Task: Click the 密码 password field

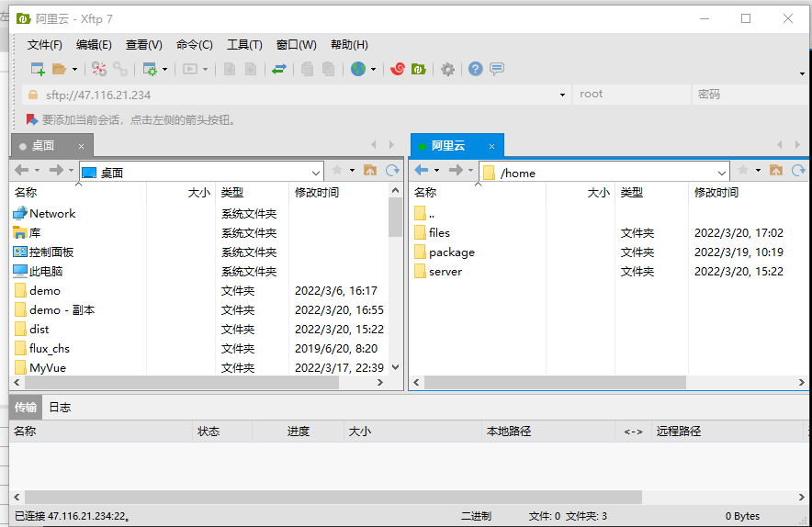Action: [750, 95]
